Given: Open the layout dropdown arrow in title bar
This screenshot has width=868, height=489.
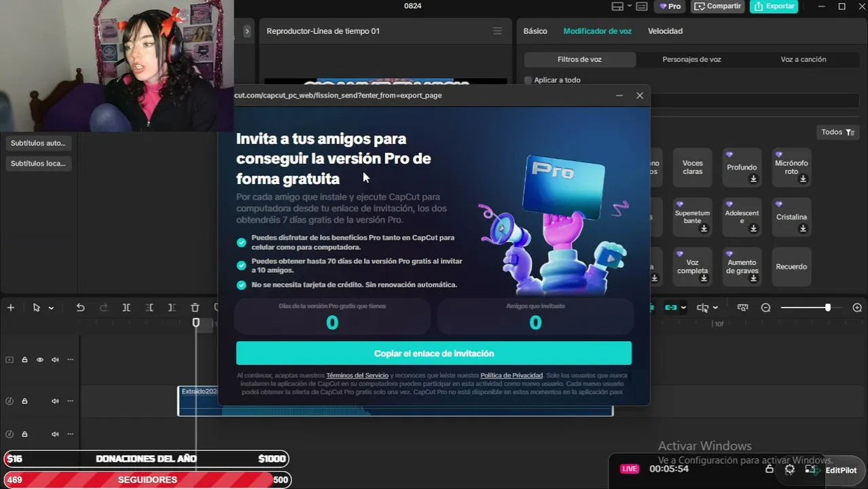Looking at the screenshot, I should (630, 6).
